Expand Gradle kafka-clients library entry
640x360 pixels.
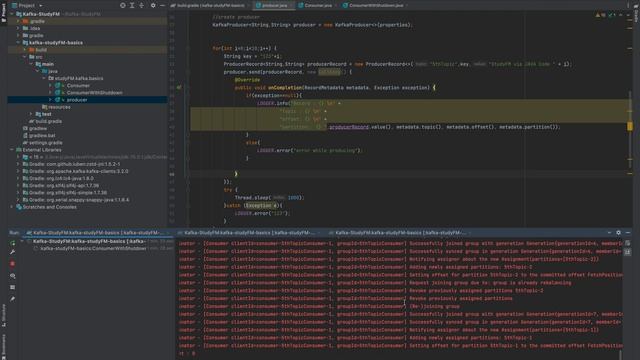18,171
